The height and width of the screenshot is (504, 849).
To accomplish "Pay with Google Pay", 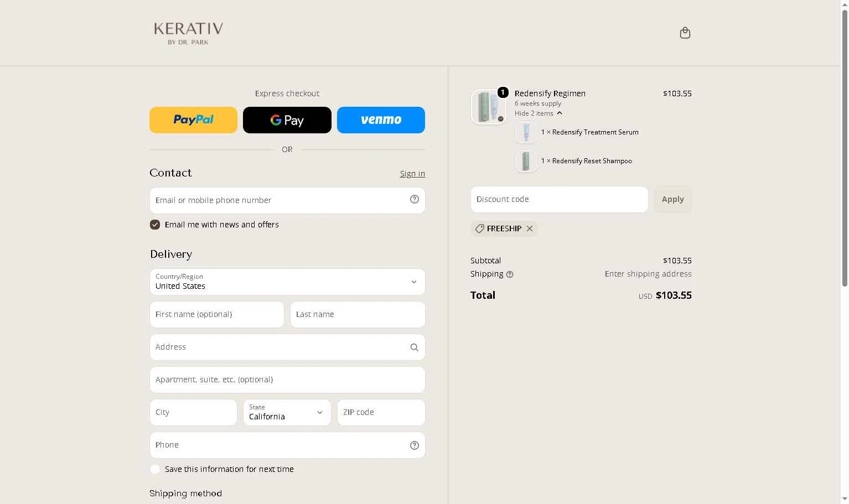I will click(287, 120).
